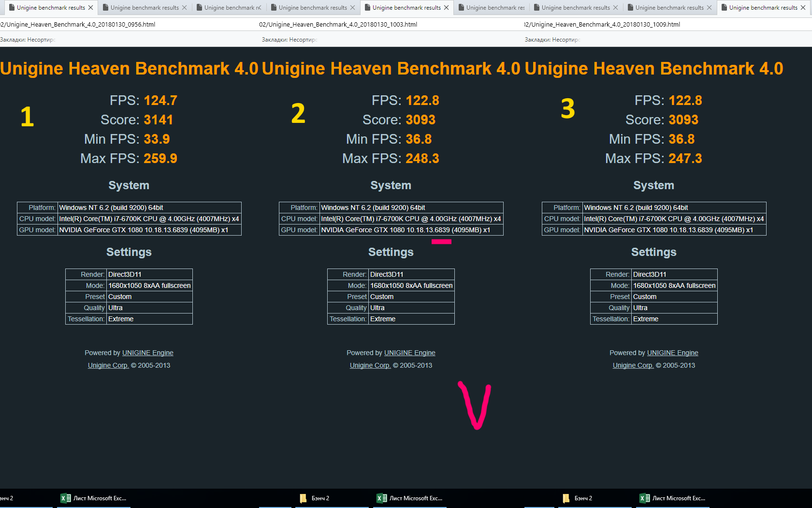Select truncated first tab in the right window
812x508 pixels.
492,8
